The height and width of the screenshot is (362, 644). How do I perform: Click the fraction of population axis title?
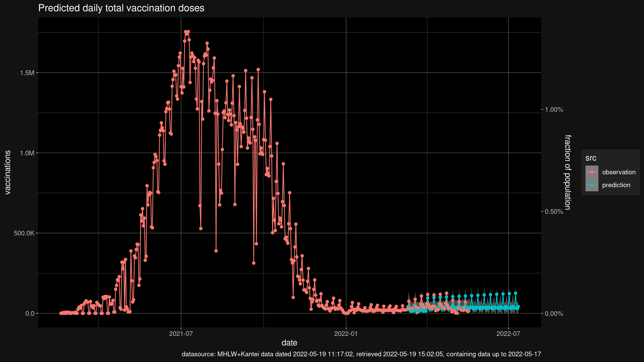(x=567, y=172)
